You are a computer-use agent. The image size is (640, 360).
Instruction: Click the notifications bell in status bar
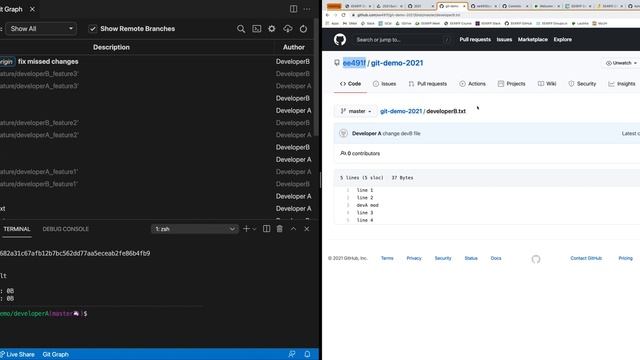coord(307,354)
